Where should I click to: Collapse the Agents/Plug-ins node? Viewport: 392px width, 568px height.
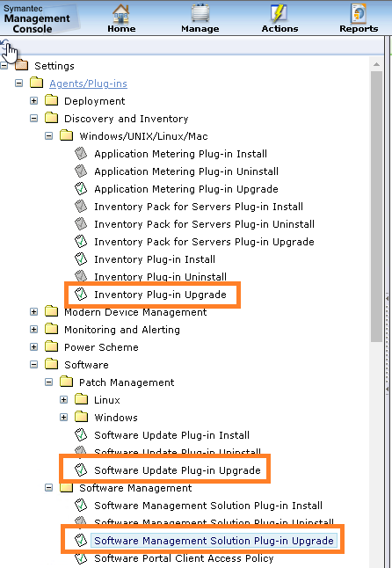(18, 84)
